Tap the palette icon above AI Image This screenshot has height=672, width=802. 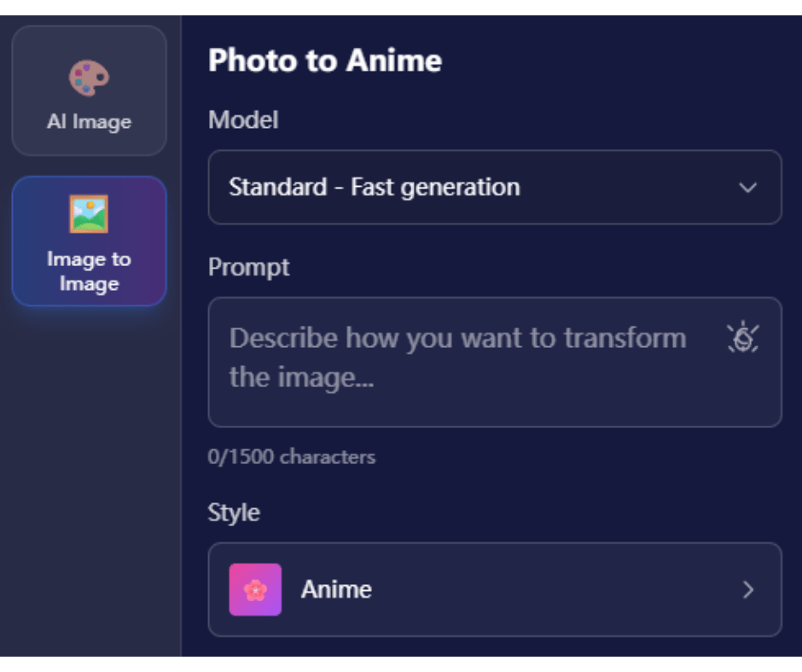click(x=89, y=75)
